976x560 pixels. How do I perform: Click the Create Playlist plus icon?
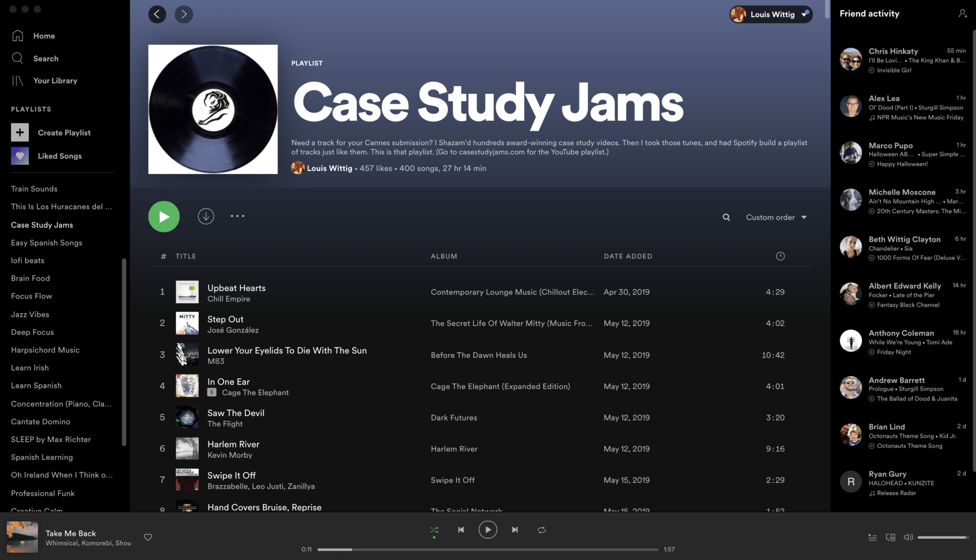click(x=20, y=132)
